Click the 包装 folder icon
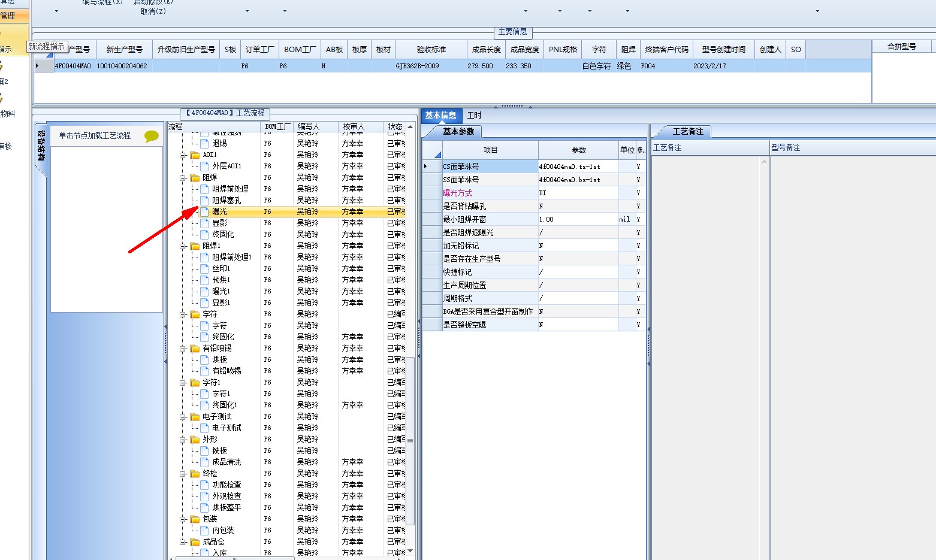 click(x=195, y=519)
